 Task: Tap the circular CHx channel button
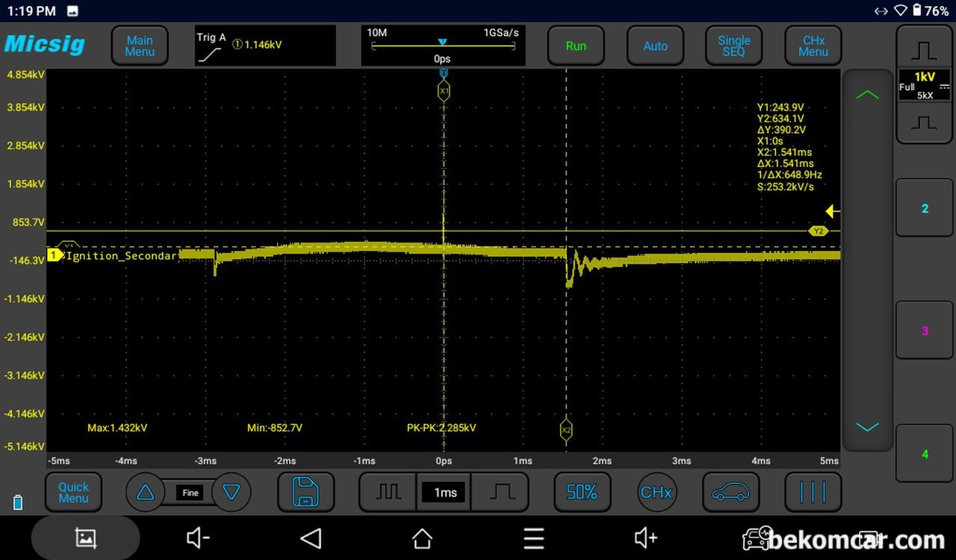coord(657,493)
